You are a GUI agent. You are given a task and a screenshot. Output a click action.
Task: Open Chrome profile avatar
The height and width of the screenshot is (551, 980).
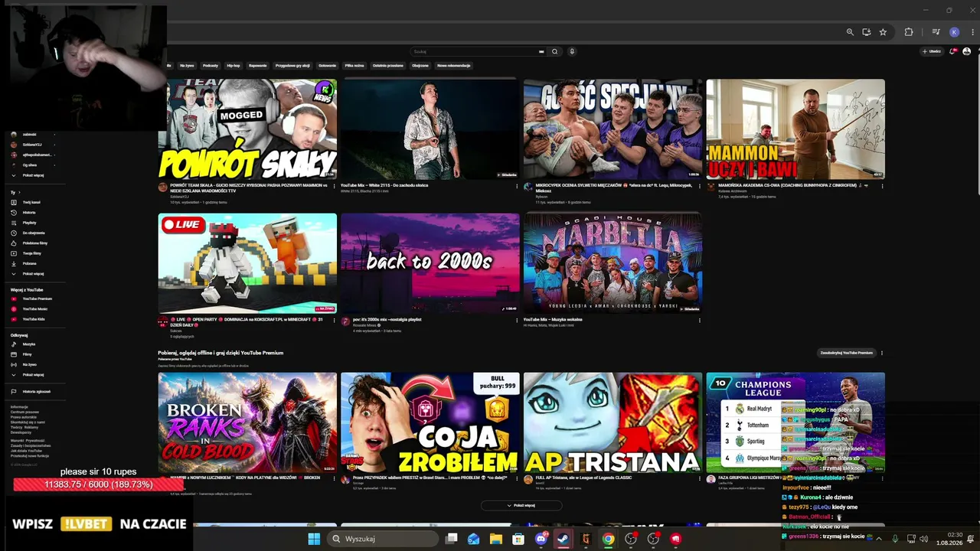pos(954,32)
